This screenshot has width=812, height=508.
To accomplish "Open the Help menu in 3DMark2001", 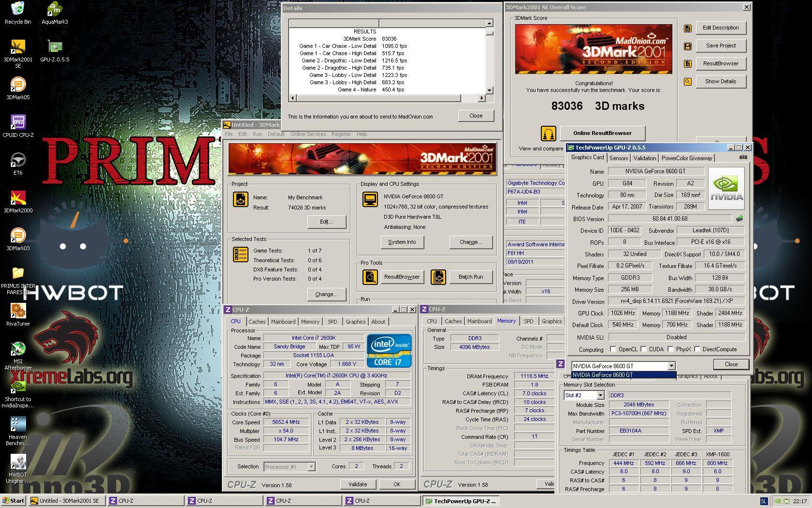I will click(x=362, y=134).
